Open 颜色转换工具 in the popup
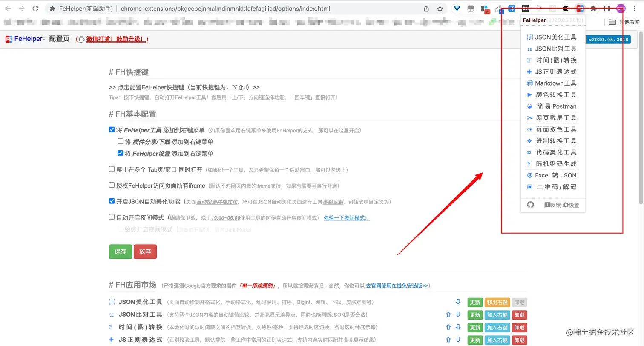The image size is (644, 346). point(552,94)
